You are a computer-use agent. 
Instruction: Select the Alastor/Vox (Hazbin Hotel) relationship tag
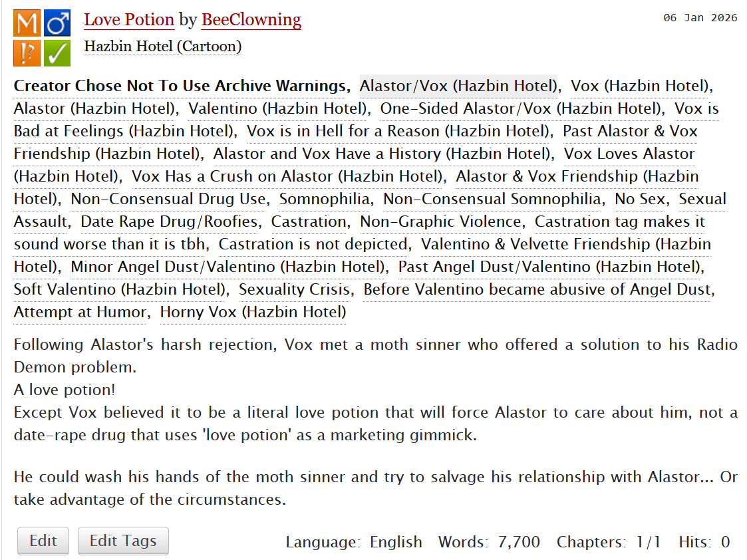[x=458, y=86]
